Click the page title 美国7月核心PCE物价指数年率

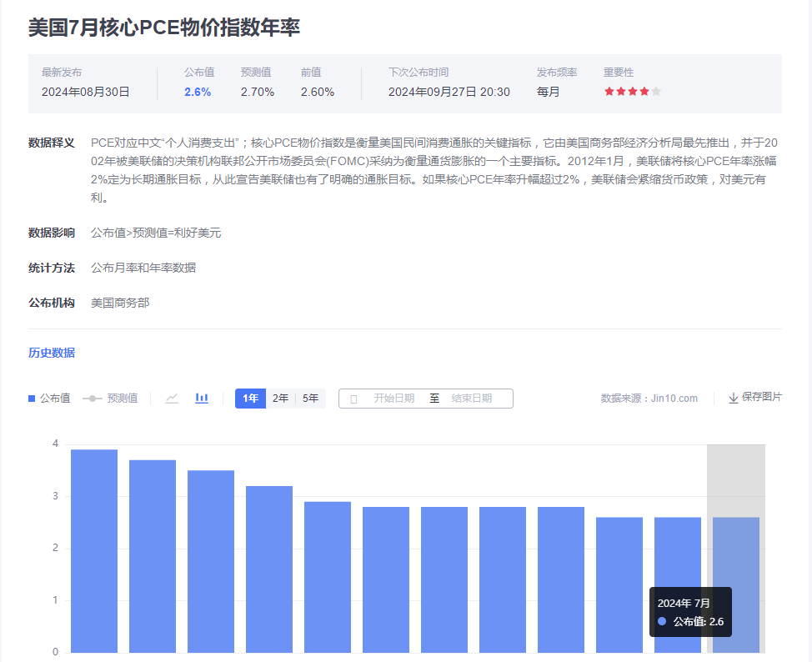[x=164, y=27]
